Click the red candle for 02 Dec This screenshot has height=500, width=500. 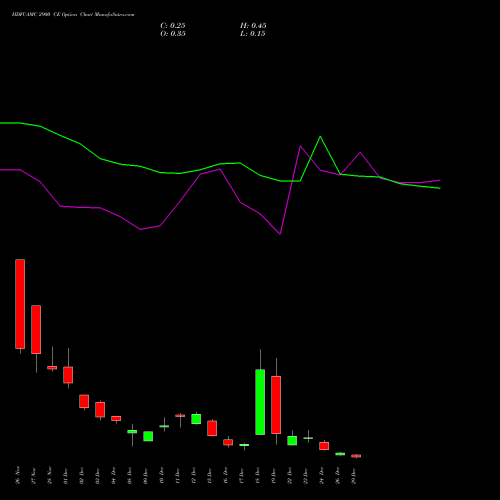click(x=84, y=401)
